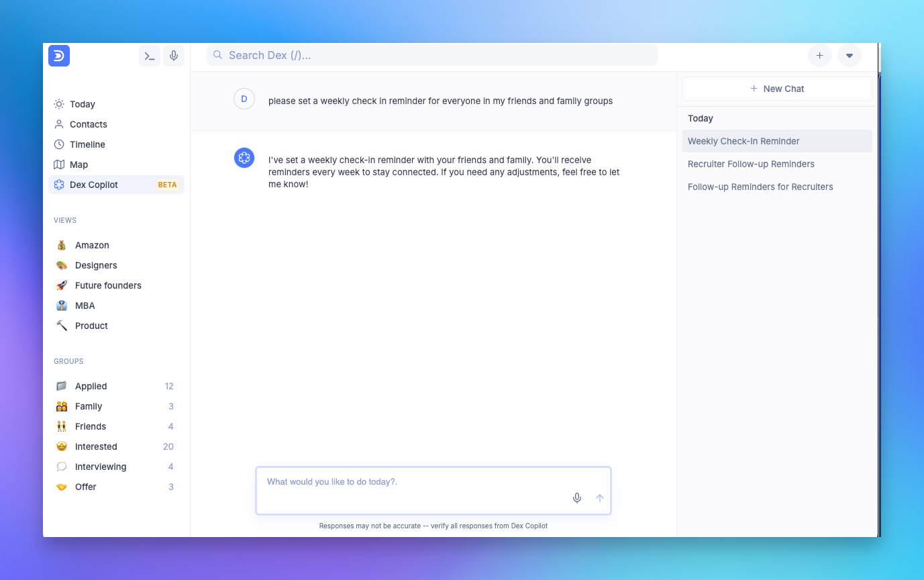Click the BETA badge next to Dex Copilot

pyautogui.click(x=168, y=185)
